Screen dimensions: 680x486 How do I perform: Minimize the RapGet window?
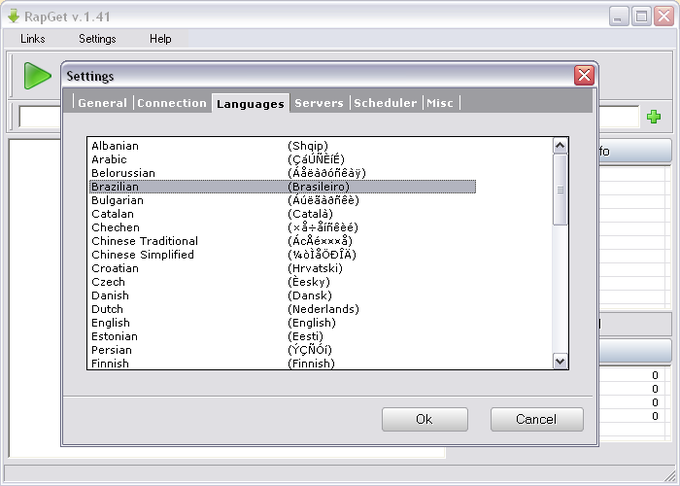[619, 16]
